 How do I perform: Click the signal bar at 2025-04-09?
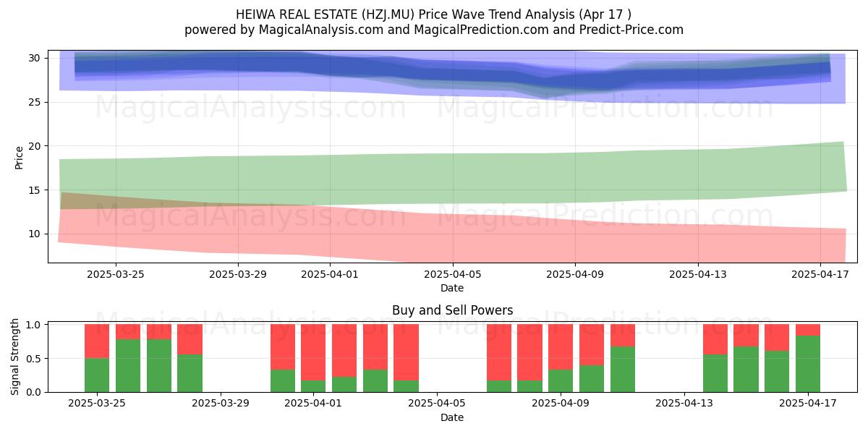click(x=561, y=358)
